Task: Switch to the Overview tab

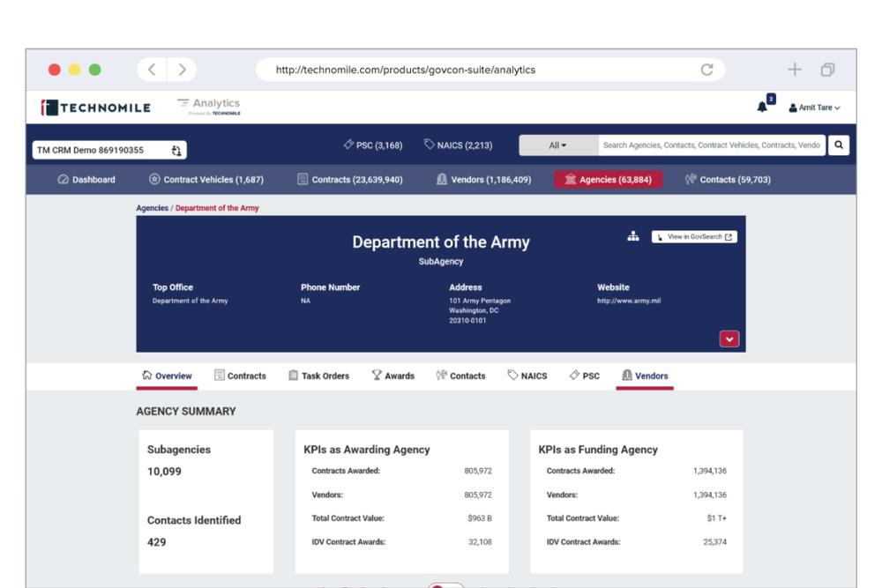Action: 167,376
